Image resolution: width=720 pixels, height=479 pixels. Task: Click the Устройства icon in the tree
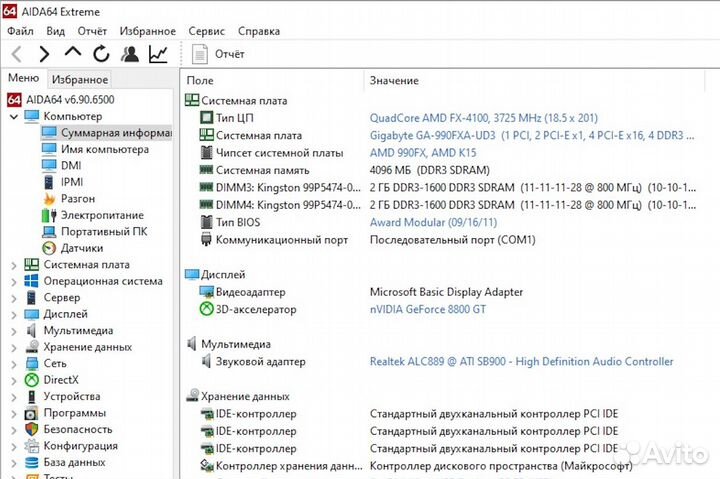(x=31, y=397)
